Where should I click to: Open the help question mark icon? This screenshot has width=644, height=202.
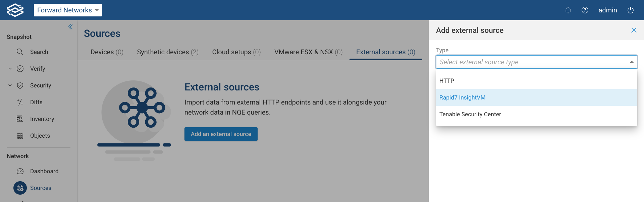tap(585, 10)
